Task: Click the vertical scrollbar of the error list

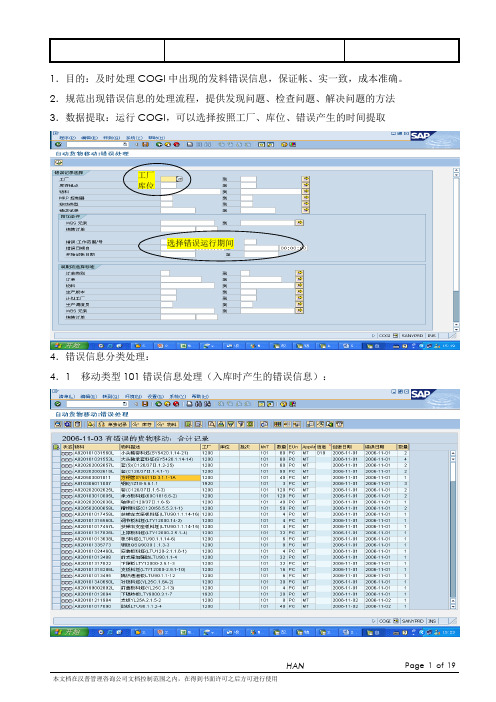Action: click(453, 529)
